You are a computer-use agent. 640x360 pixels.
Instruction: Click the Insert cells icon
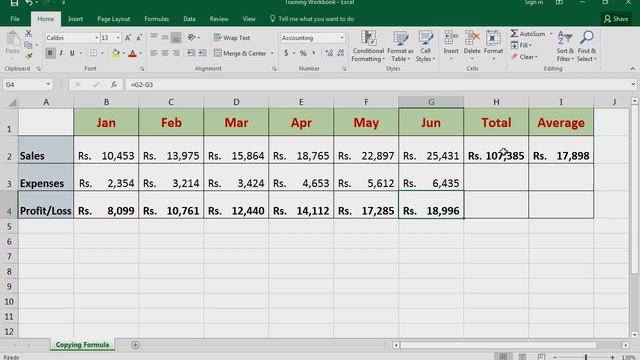[451, 38]
